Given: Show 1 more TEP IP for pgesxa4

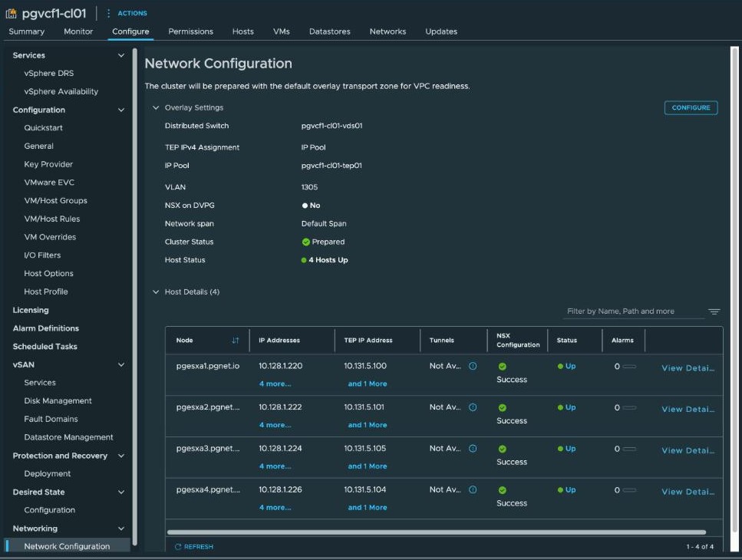Looking at the screenshot, I should [368, 507].
